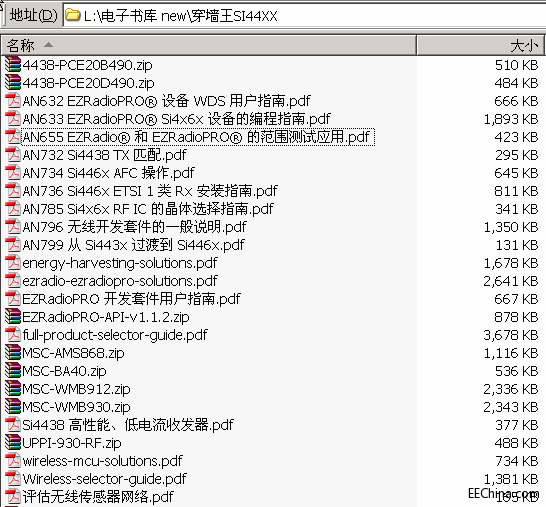
Task: Select AN736 Si446x ETSI 安装指南.pdf name
Action: point(150,191)
